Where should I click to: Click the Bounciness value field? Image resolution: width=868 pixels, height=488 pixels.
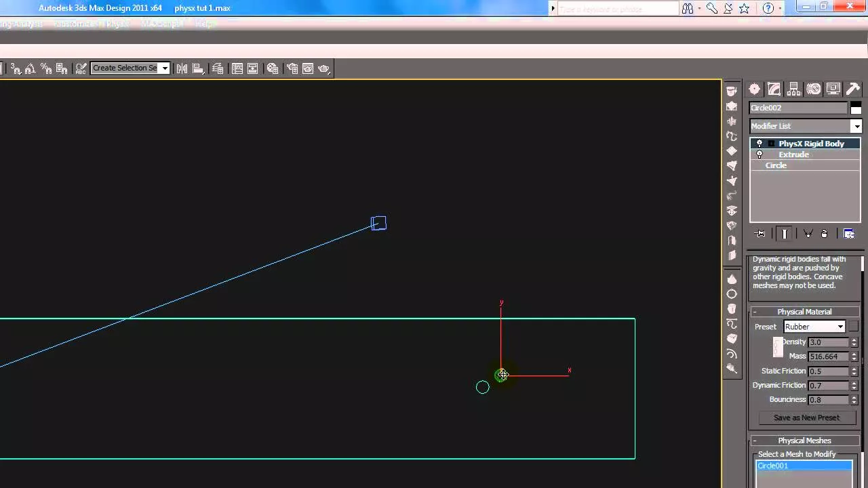coord(827,400)
